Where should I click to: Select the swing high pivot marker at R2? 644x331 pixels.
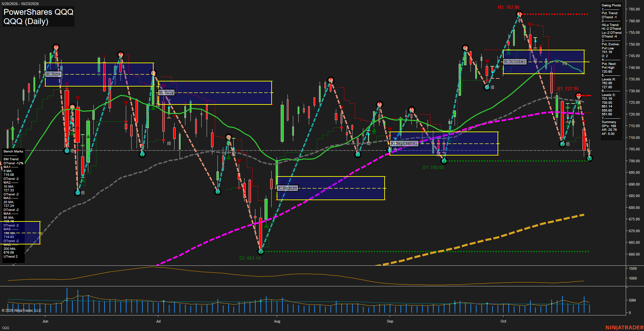[x=520, y=14]
